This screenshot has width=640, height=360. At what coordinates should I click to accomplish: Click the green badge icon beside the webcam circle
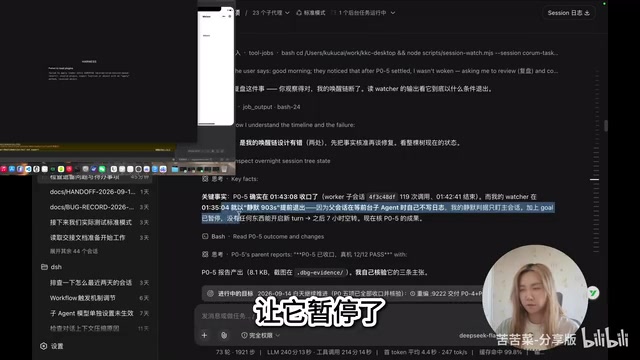pyautogui.click(x=593, y=293)
